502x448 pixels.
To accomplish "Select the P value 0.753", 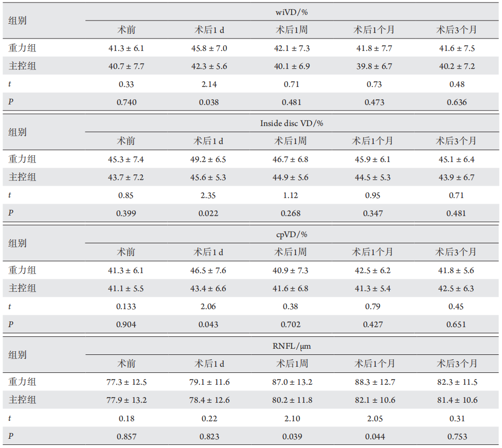I will [457, 437].
